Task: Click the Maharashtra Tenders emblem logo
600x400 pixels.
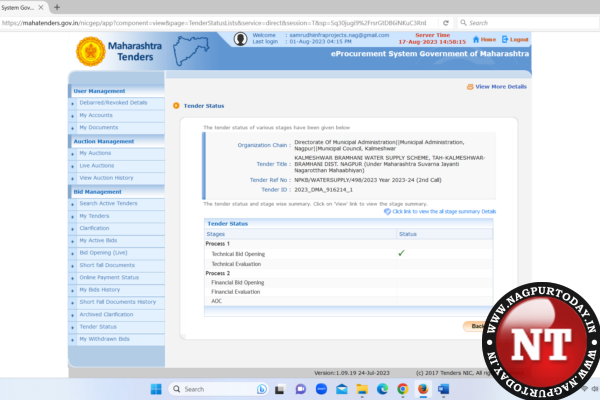Action: [x=91, y=52]
